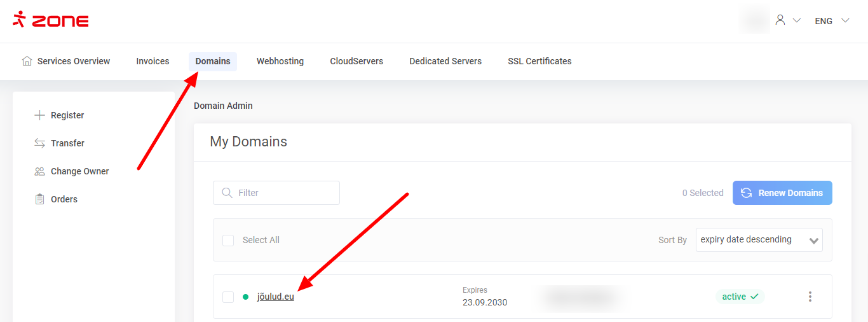Click the Services Overview home icon

click(27, 61)
